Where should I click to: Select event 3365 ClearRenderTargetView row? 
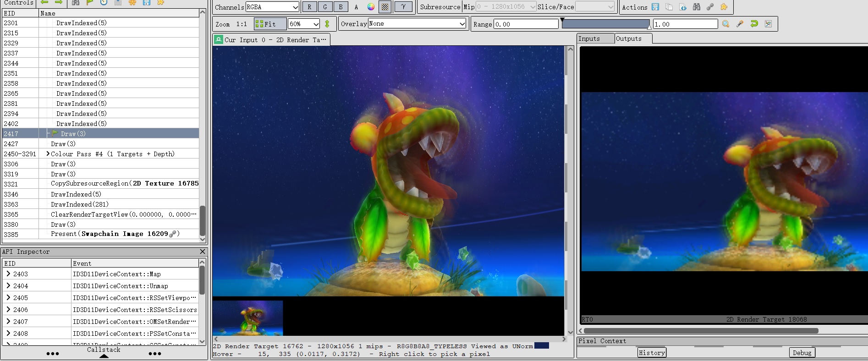click(x=100, y=214)
